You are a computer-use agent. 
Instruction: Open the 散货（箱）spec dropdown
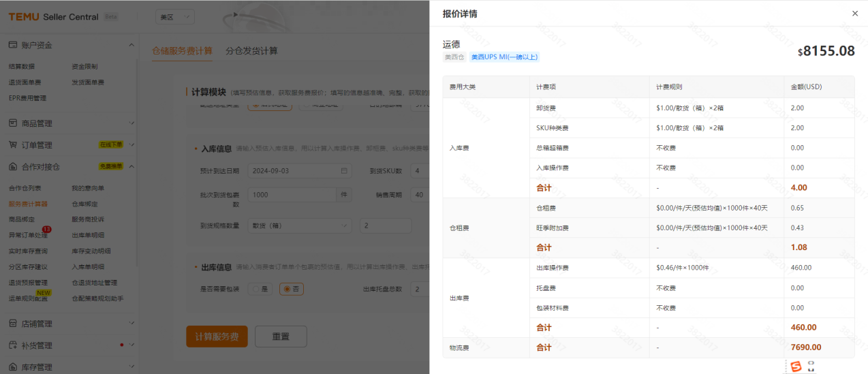300,225
